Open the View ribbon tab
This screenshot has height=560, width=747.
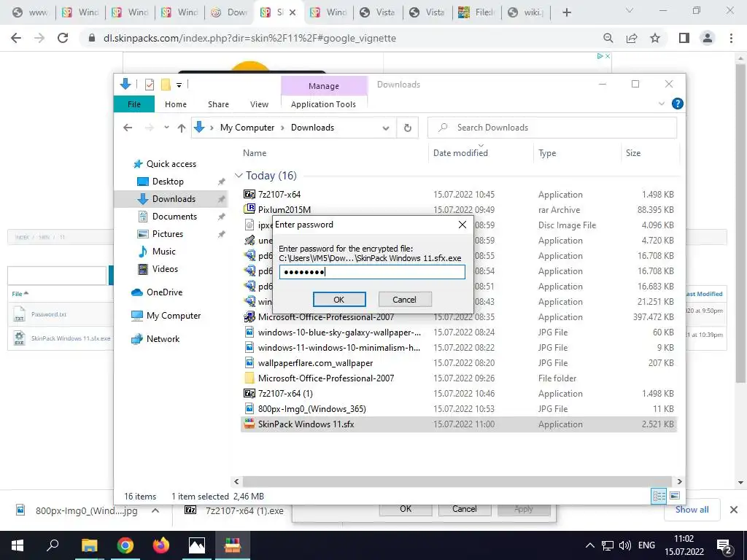click(259, 104)
